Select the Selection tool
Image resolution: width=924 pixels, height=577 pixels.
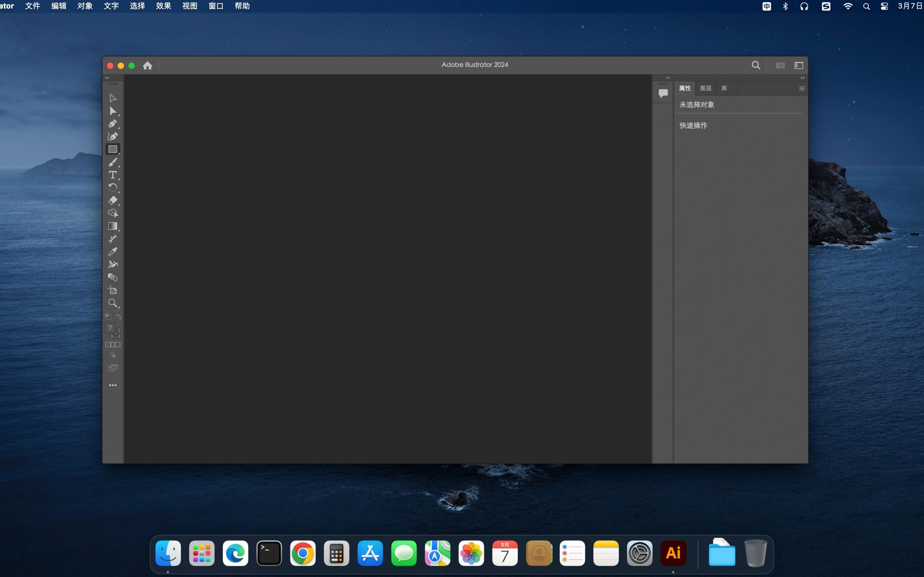coord(112,98)
